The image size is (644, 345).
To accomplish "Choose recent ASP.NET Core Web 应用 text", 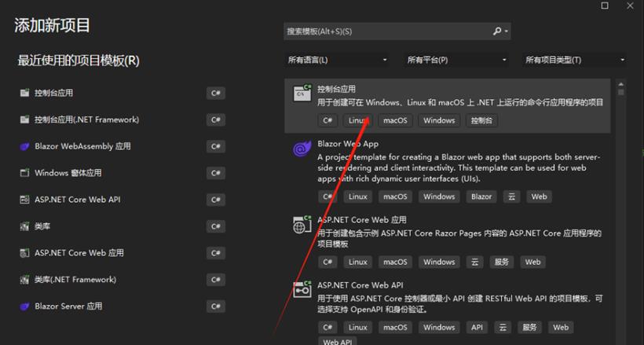I will (79, 253).
